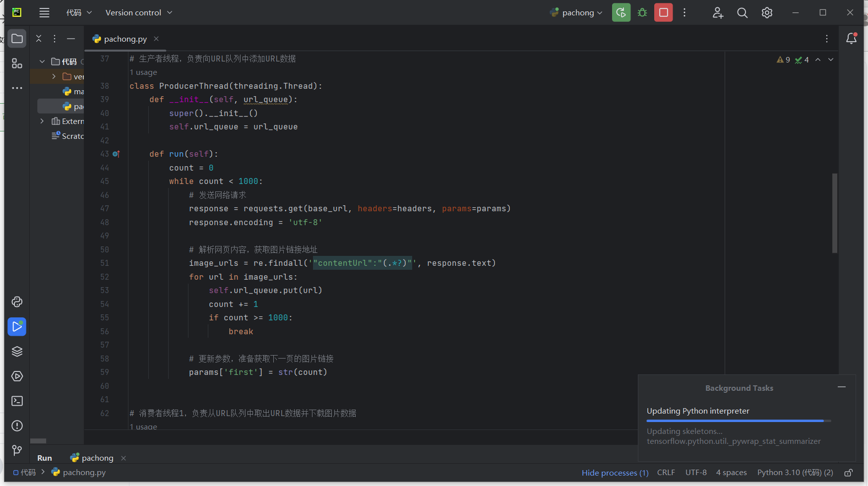Click the editor vertical scrollbar thumb
The image size is (868, 486).
[835, 213]
